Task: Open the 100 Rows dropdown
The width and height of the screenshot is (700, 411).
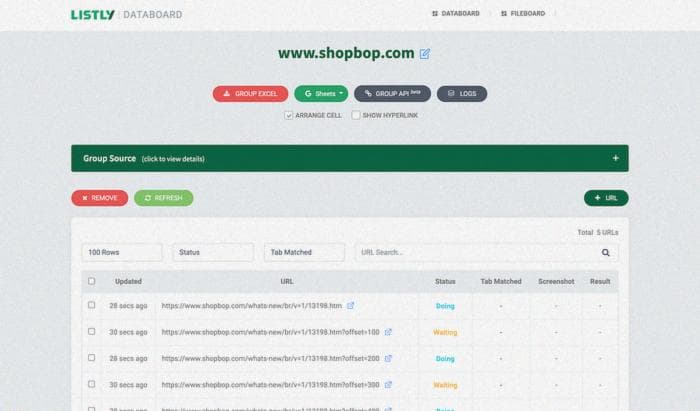Action: [122, 252]
